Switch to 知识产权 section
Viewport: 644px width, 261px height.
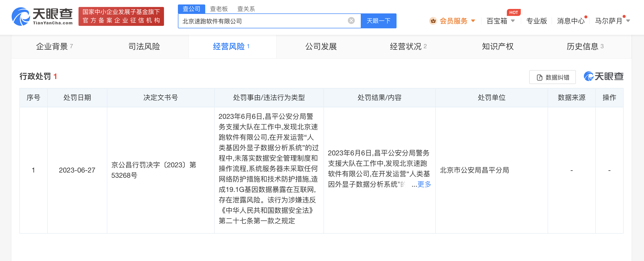pyautogui.click(x=497, y=46)
